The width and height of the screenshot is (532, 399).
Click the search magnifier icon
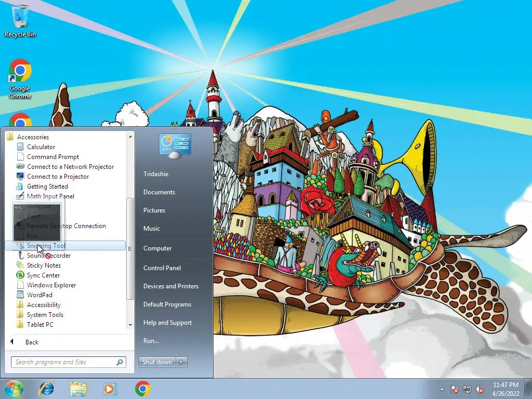click(120, 362)
